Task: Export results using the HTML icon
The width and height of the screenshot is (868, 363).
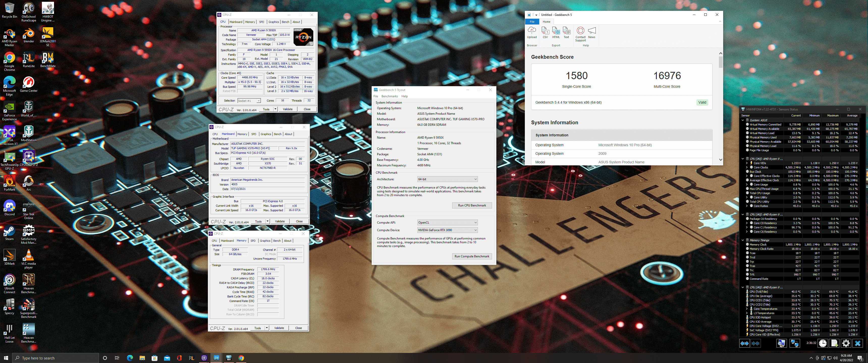Action: click(556, 33)
